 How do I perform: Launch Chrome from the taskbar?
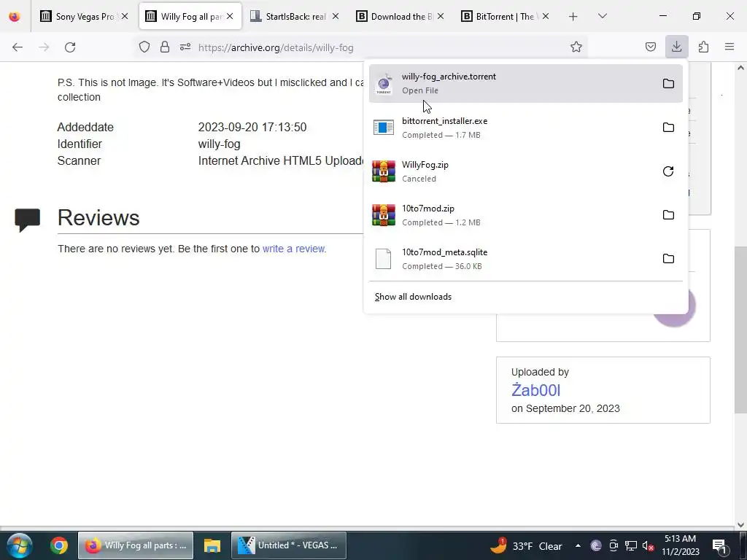point(59,545)
